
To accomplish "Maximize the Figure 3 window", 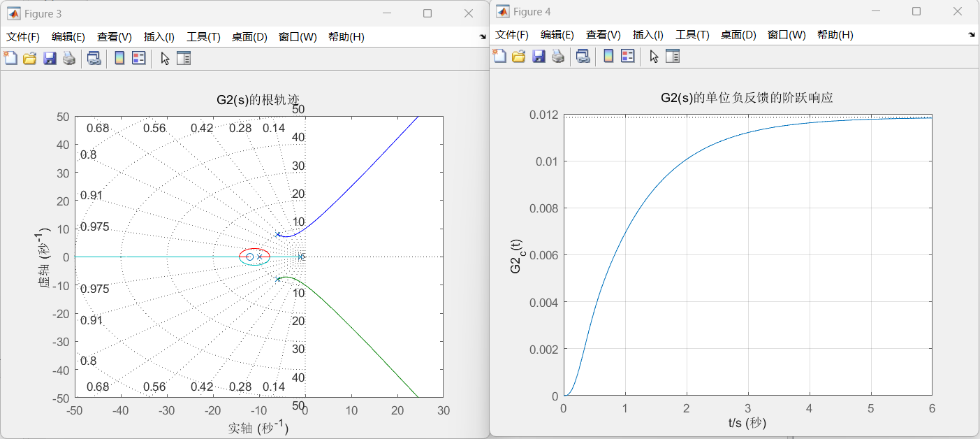I will click(x=427, y=13).
